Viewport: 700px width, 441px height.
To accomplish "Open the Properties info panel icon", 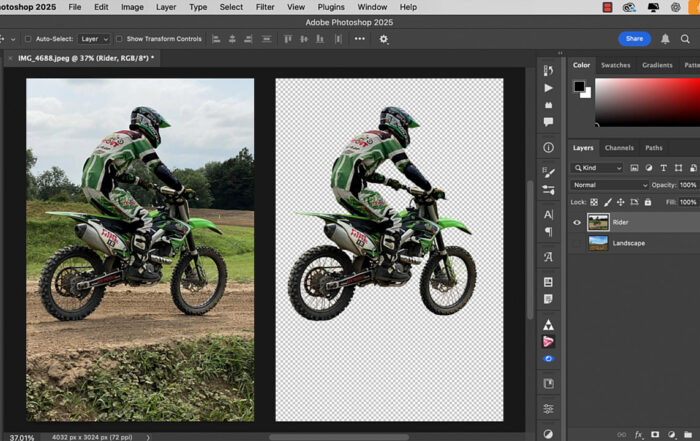I will click(548, 147).
